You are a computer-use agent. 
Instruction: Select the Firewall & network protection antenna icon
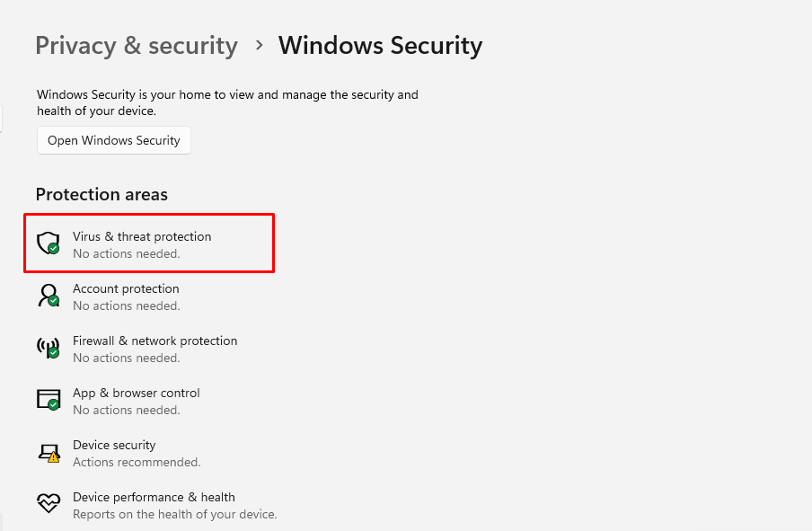pos(48,348)
